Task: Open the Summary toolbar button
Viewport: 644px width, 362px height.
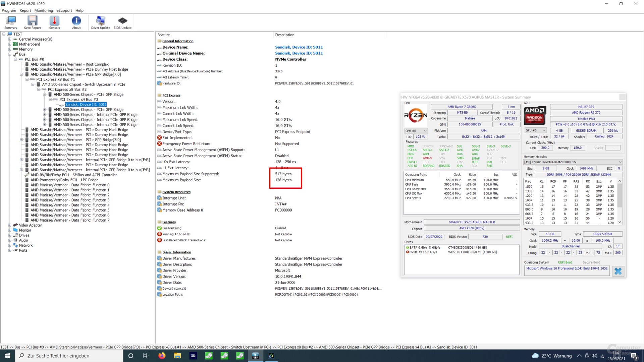Action: pos(11,22)
